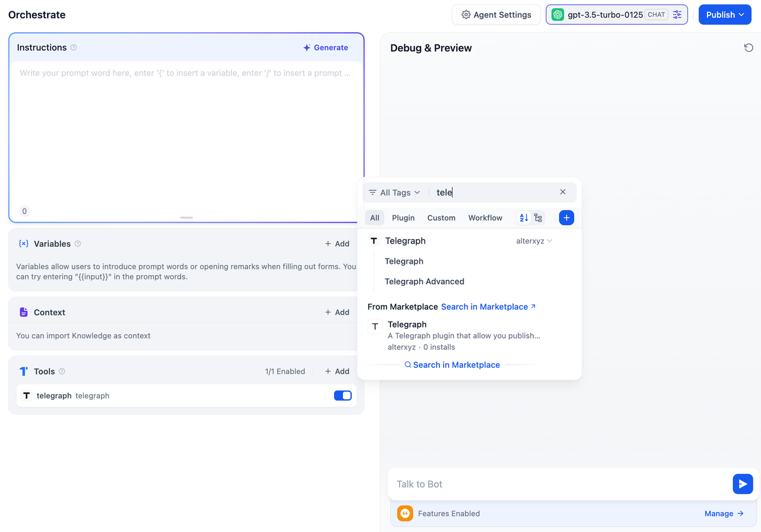Image resolution: width=761 pixels, height=532 pixels.
Task: Select the Workflow tab in tool picker
Action: (x=485, y=218)
